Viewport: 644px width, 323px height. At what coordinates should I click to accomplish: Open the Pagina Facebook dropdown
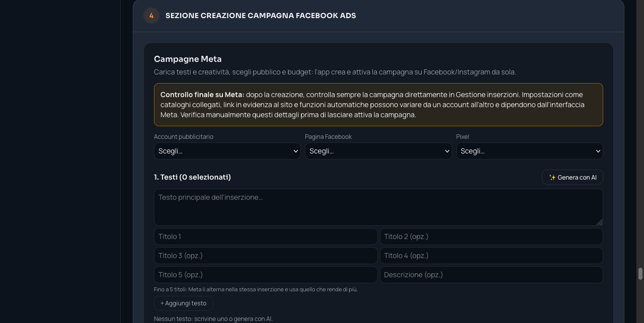[378, 151]
